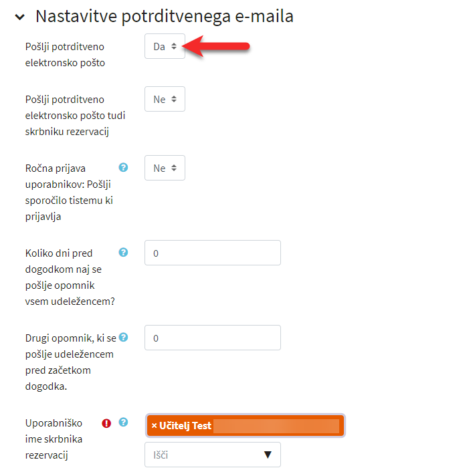
Task: Show help for Uporabniško ime skrbnika rezervacij
Action: pyautogui.click(x=123, y=423)
